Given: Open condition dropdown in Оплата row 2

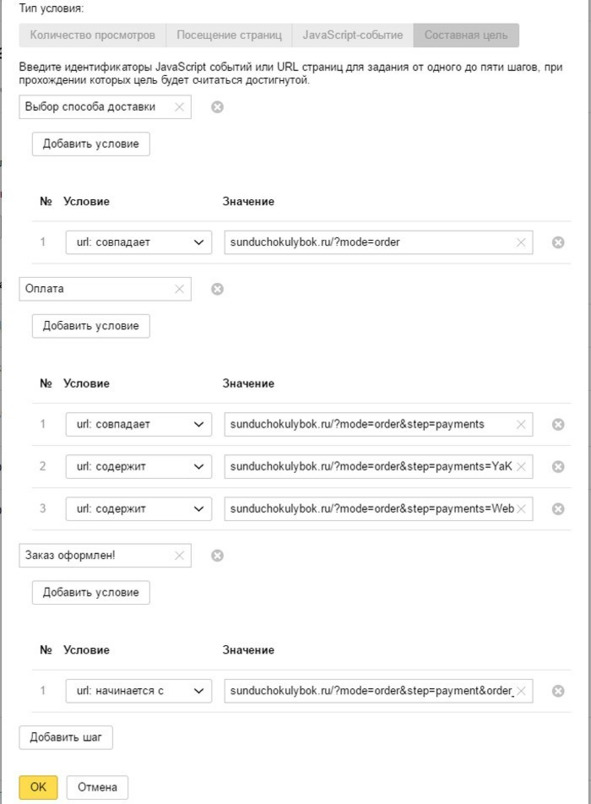Looking at the screenshot, I should click(138, 467).
